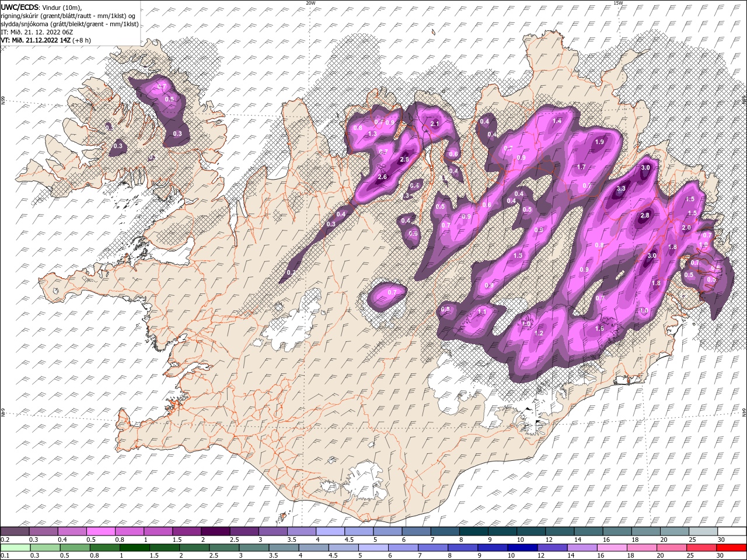Pick the lavender 4 snow scale swatch
This screenshot has width=747, height=560.
pos(329,531)
